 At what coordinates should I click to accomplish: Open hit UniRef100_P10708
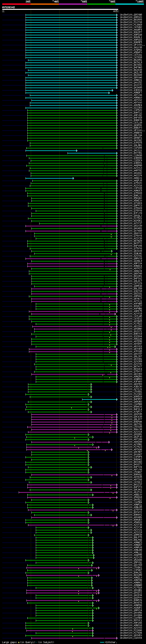coord(131,22)
